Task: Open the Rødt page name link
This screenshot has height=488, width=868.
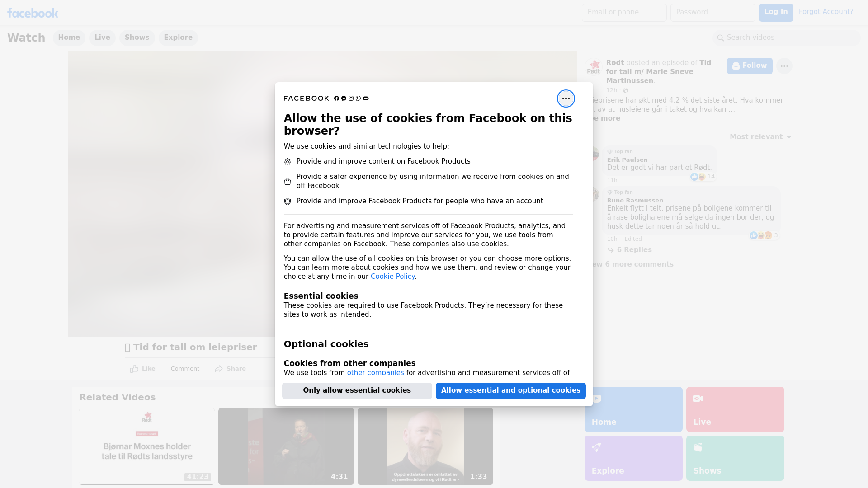Action: click(615, 63)
